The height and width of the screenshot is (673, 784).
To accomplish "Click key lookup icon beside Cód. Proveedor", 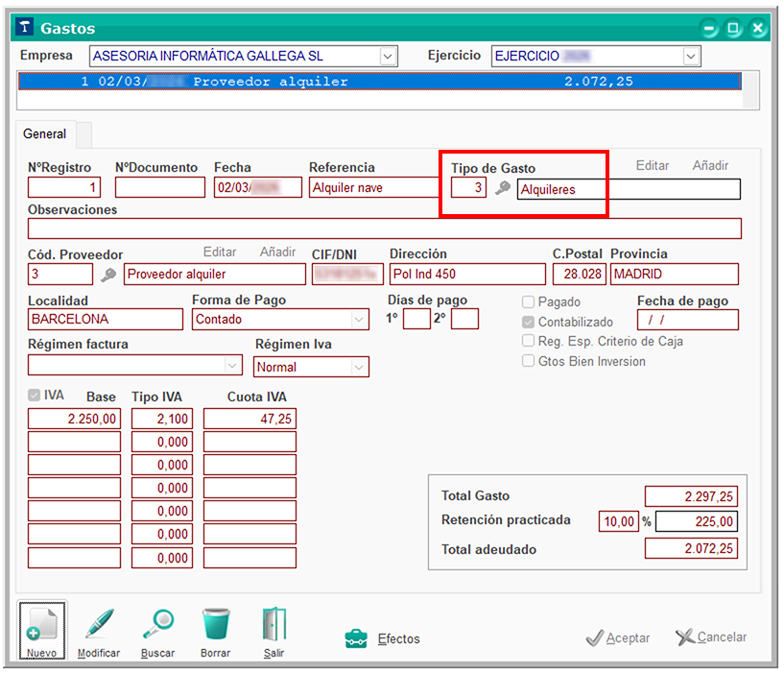I will [x=108, y=275].
